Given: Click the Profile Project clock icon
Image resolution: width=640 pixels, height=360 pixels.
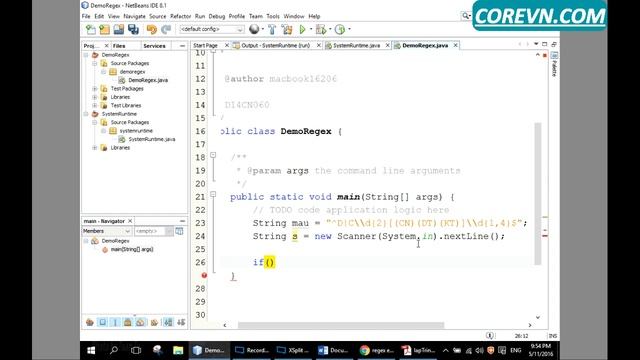Looking at the screenshot, I should pyautogui.click(x=340, y=29).
